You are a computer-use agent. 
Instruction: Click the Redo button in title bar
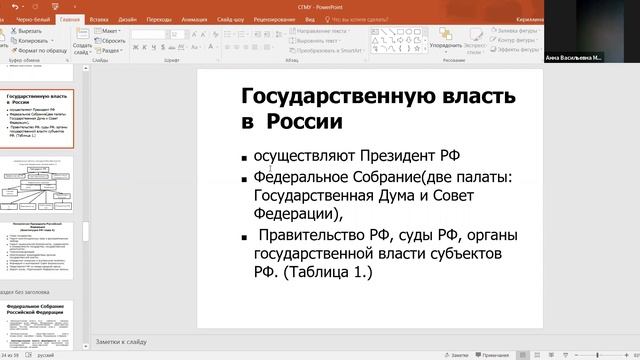[35, 7]
